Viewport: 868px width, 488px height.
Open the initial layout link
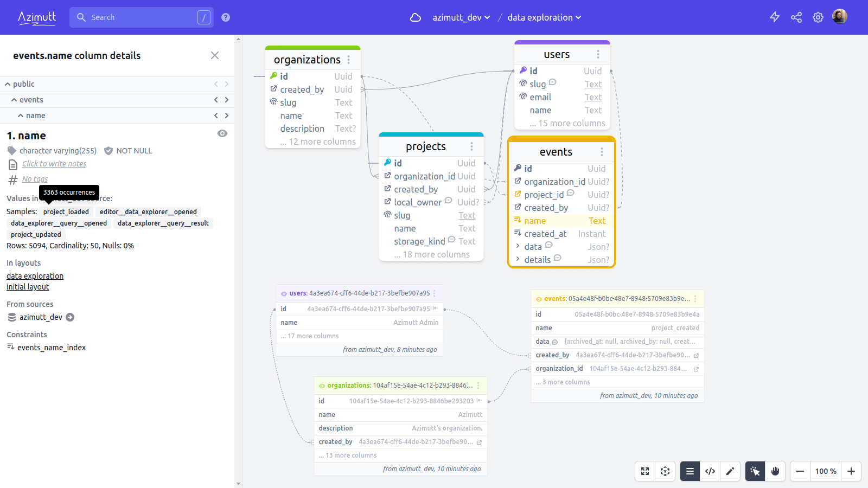tap(28, 287)
